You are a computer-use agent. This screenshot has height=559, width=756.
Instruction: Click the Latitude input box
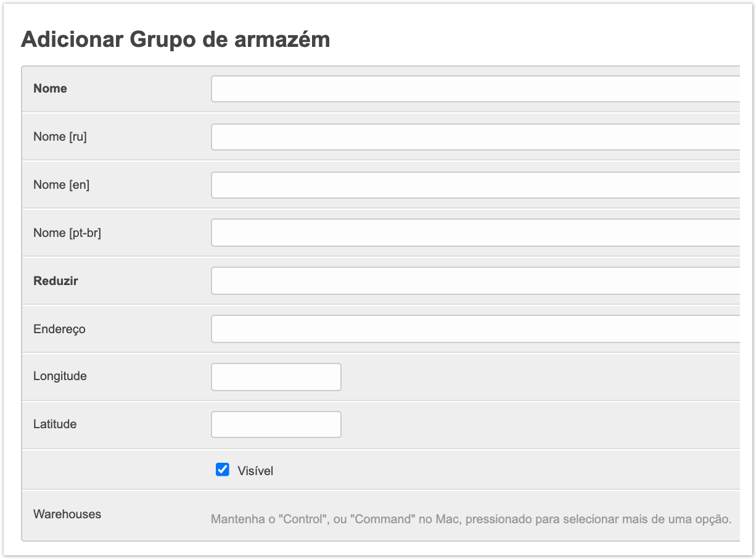coord(276,425)
